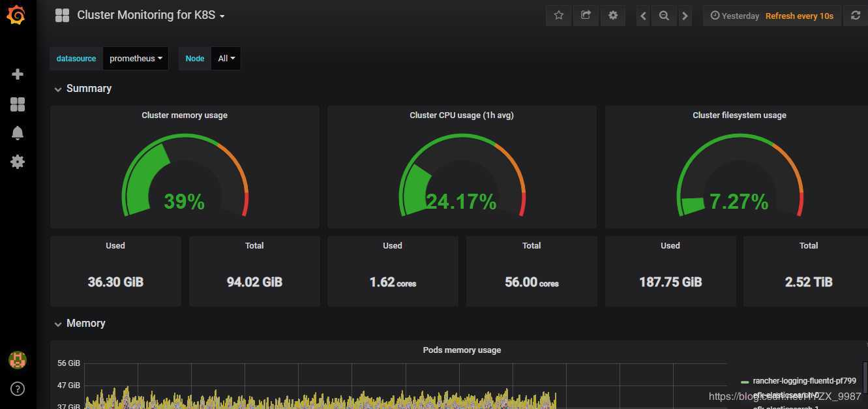The width and height of the screenshot is (868, 409).
Task: Collapse the Memory row
Action: coord(80,324)
